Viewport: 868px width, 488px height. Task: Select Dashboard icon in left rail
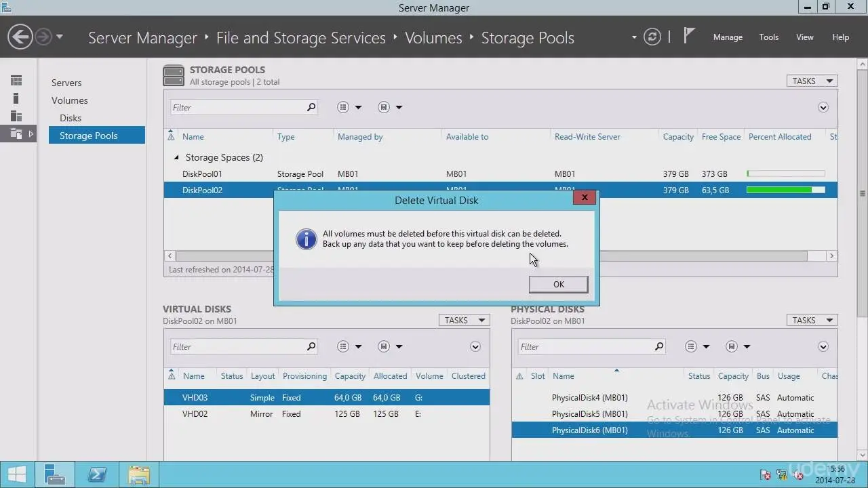point(16,81)
